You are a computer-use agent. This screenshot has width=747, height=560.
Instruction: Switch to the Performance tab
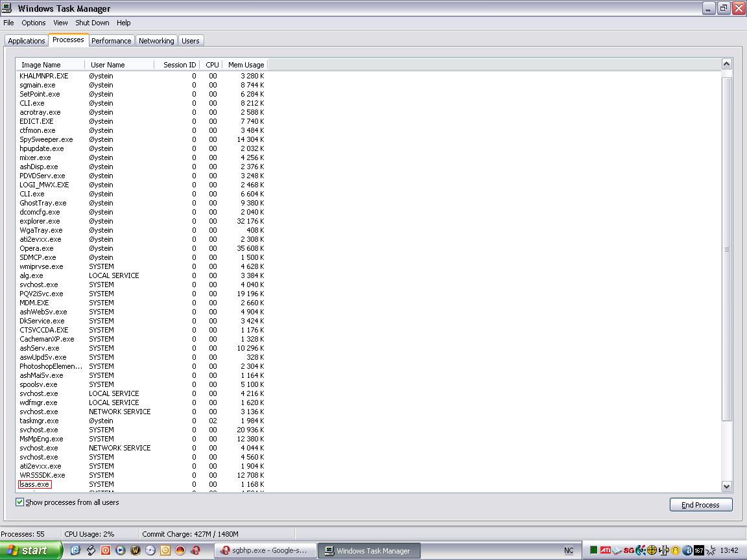point(111,41)
